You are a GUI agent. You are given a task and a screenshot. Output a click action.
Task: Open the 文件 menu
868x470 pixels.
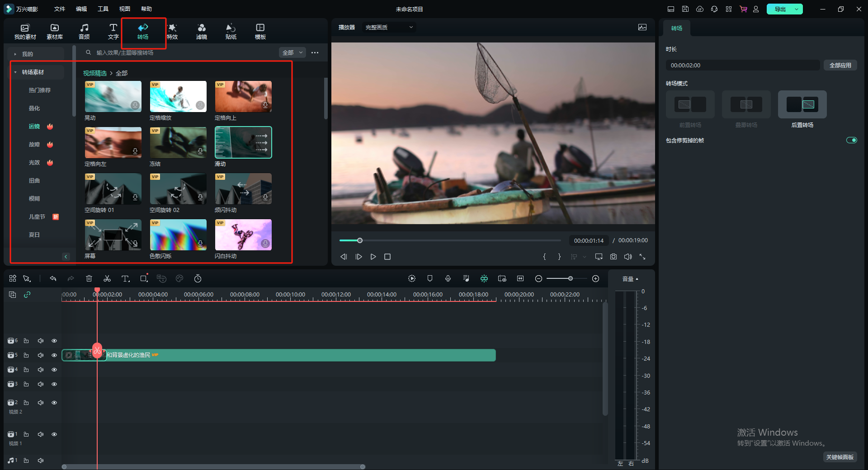tap(59, 9)
